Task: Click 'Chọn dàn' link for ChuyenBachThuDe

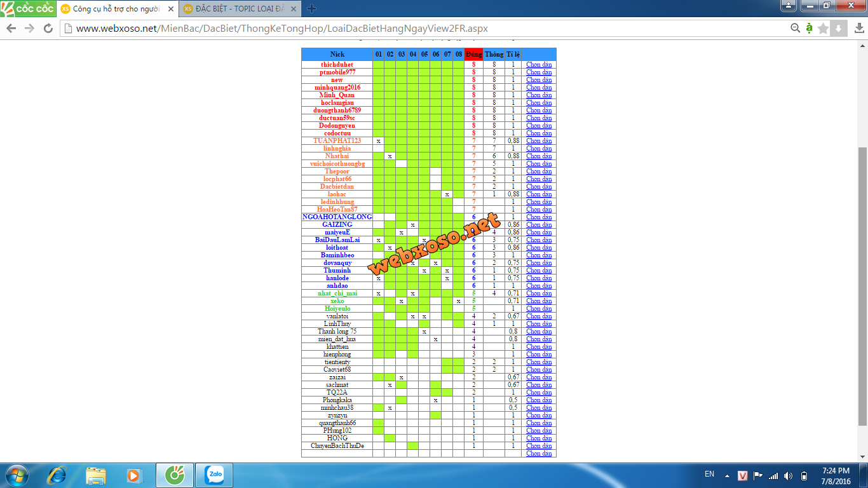Action: tap(539, 445)
